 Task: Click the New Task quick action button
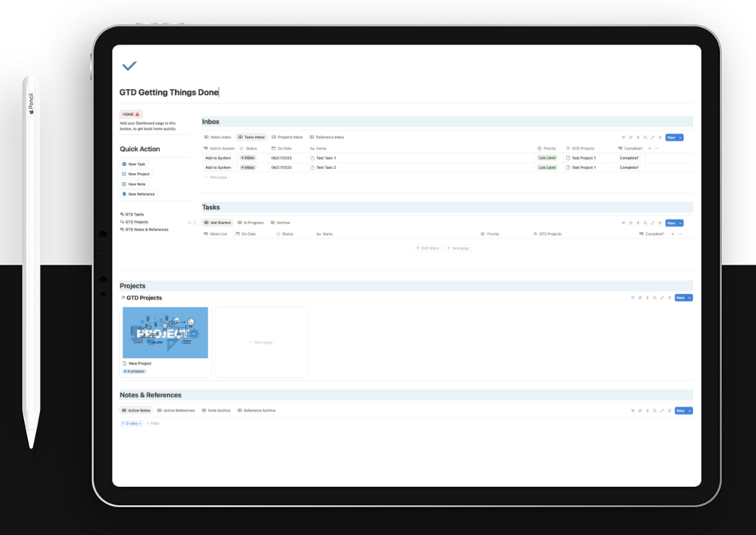(x=134, y=164)
